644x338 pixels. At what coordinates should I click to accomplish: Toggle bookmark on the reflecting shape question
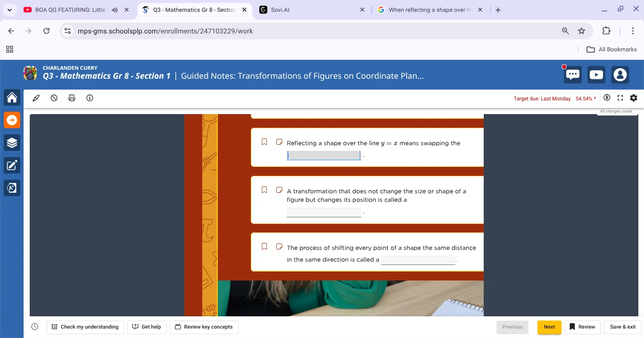point(264,142)
